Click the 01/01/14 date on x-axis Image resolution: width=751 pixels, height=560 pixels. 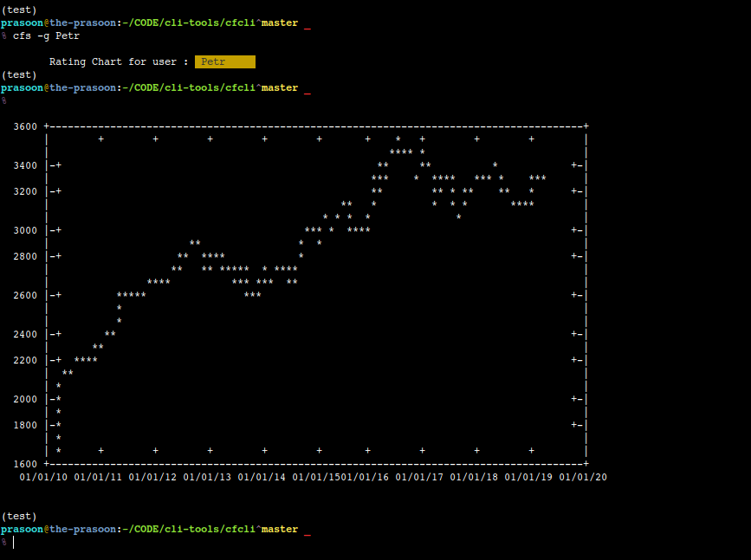(x=262, y=477)
